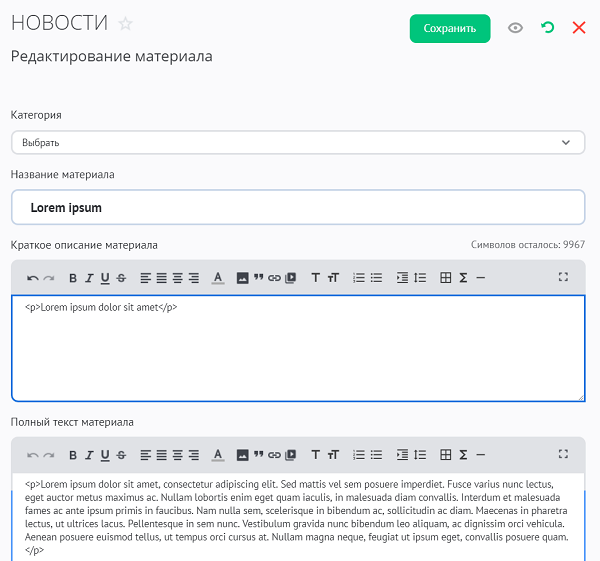Toggle preview with the eye icon
600x561 pixels.
click(x=515, y=28)
